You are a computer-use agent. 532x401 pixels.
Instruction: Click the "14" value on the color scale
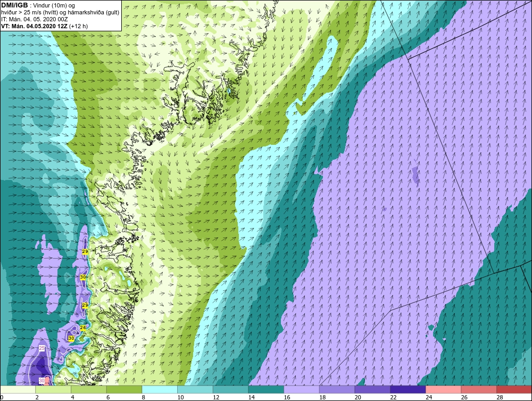tap(251, 397)
